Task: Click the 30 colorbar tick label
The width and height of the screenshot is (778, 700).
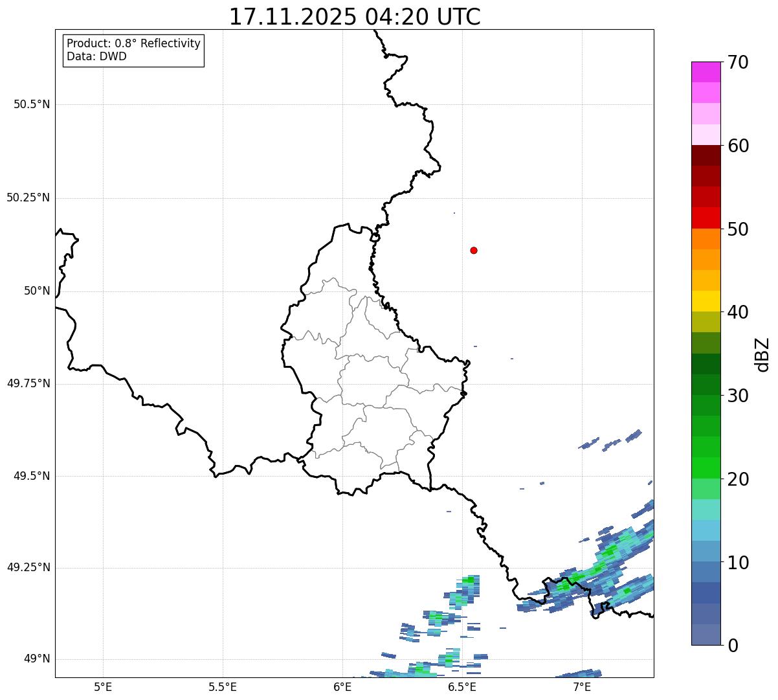Action: tap(738, 396)
